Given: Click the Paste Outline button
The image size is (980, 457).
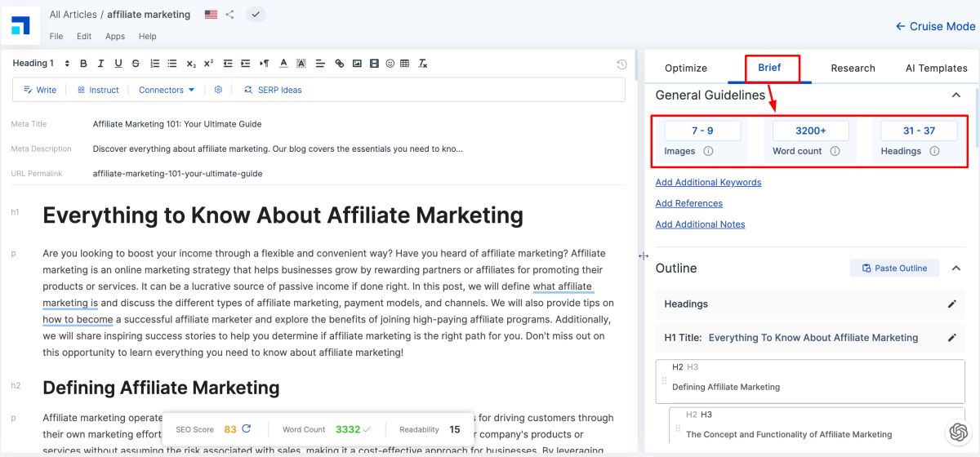Looking at the screenshot, I should [894, 268].
